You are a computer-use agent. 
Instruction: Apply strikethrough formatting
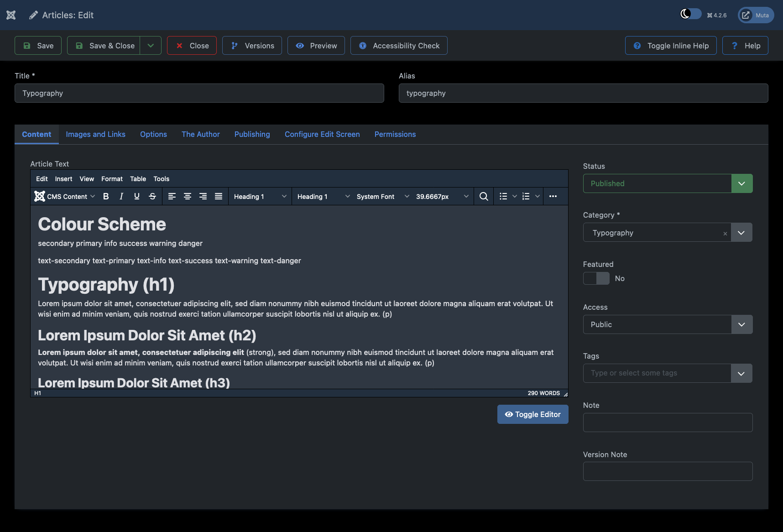152,196
